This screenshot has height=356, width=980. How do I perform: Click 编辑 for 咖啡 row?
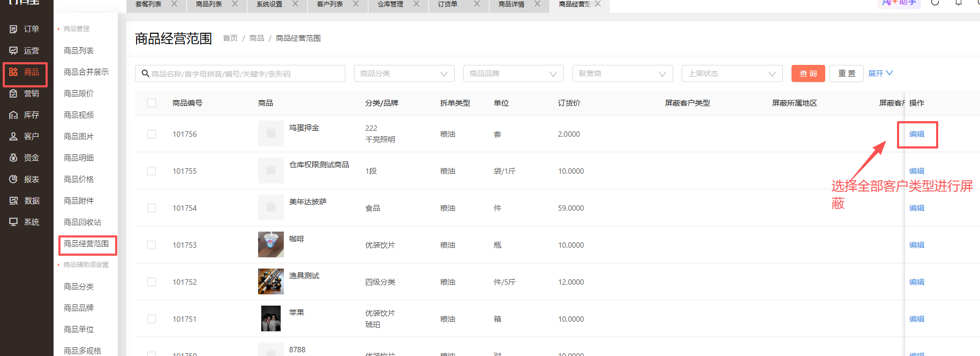pos(917,245)
